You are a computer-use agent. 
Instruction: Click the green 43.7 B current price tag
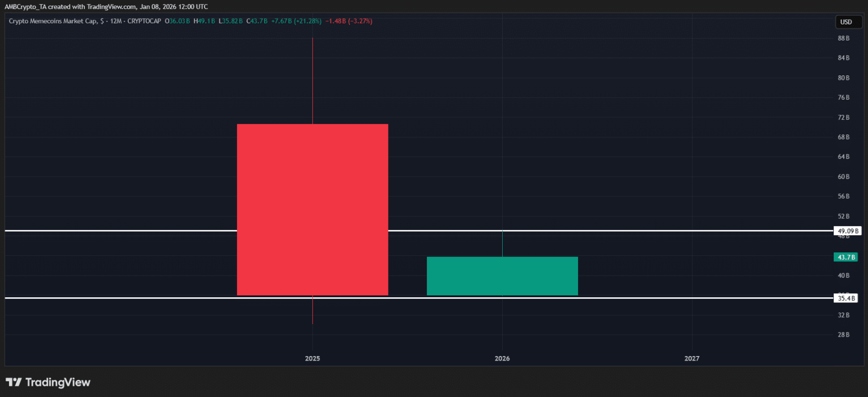[846, 257]
